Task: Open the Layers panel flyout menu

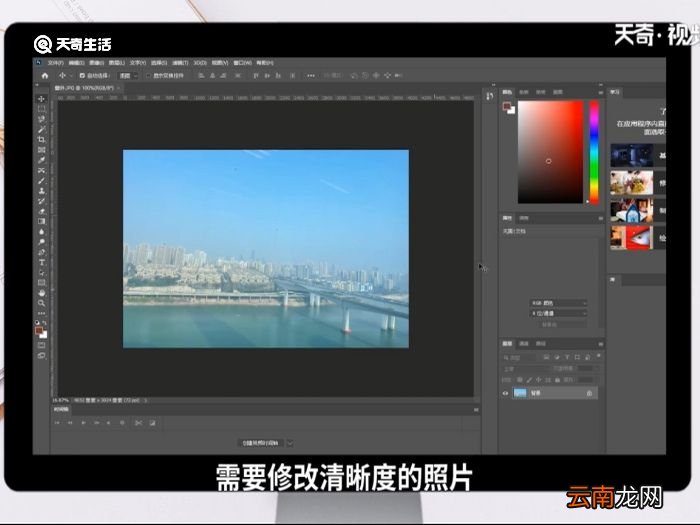Action: click(600, 344)
